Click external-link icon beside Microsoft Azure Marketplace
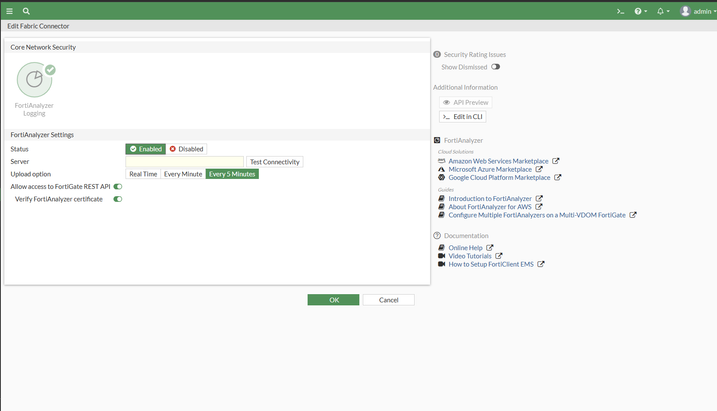Viewport: 717px width, 411px height. (x=539, y=169)
